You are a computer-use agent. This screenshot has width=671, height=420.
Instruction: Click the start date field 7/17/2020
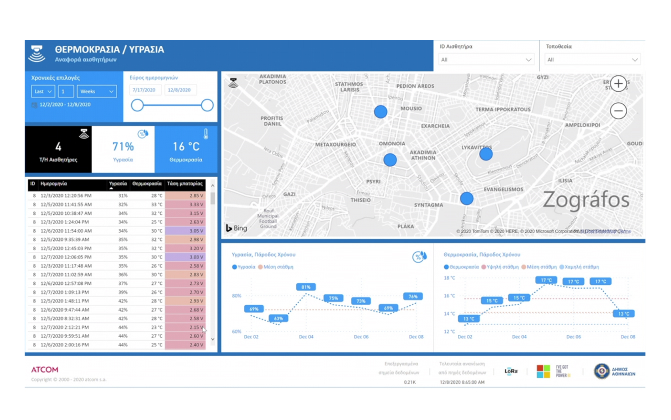pos(145,90)
